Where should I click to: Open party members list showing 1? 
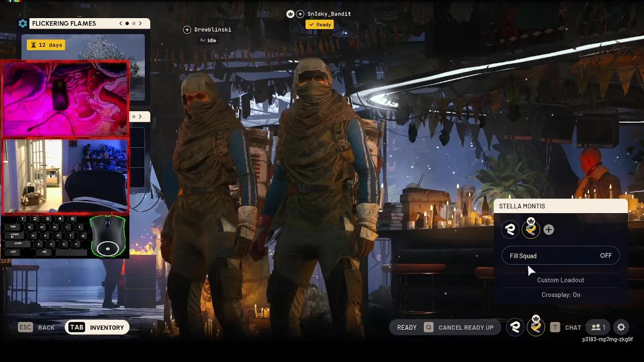(x=598, y=327)
